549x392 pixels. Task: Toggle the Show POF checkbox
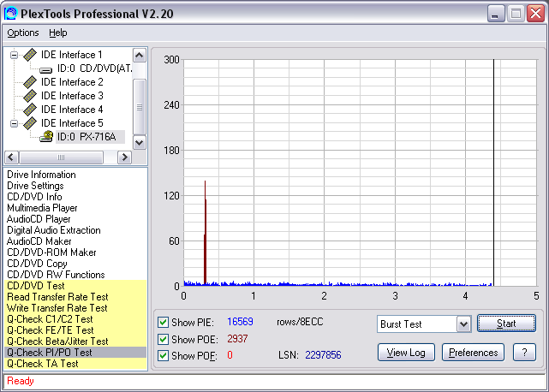(x=163, y=355)
